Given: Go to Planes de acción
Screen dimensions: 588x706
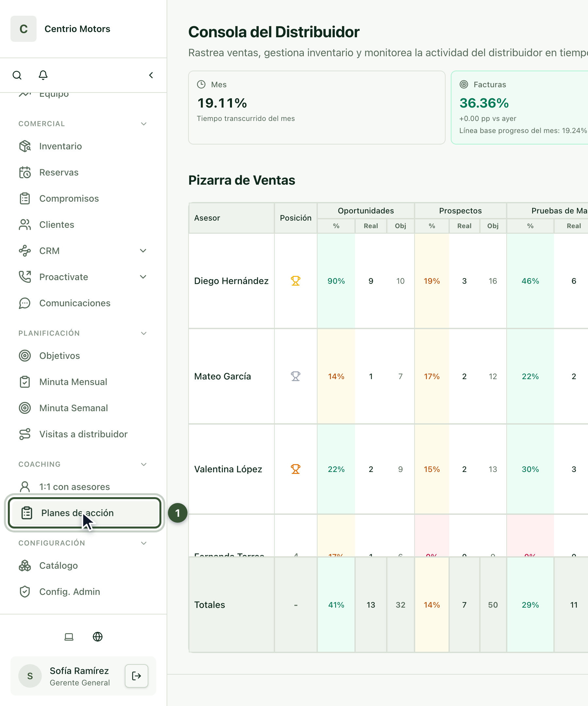Looking at the screenshot, I should click(x=85, y=513).
